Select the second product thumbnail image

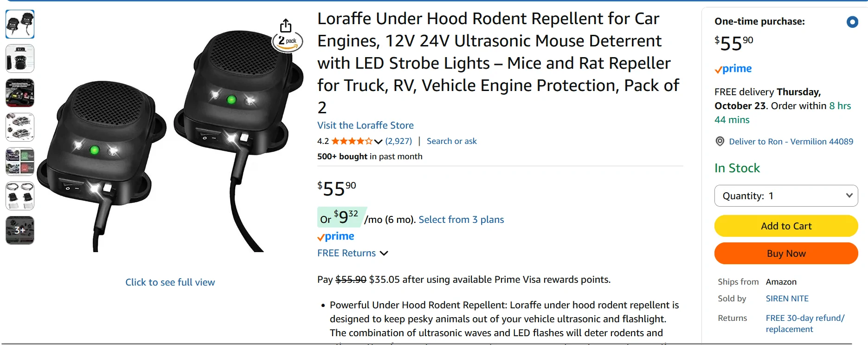20,59
